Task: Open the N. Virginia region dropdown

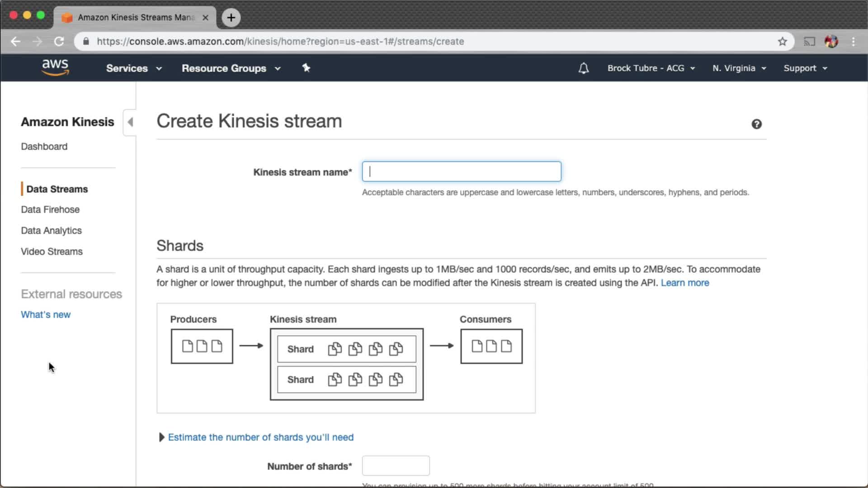Action: tap(739, 68)
